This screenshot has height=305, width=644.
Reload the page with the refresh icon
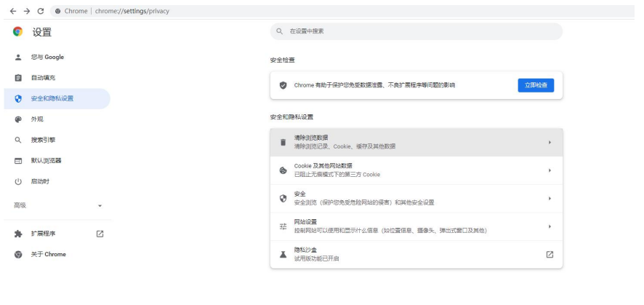tap(40, 11)
